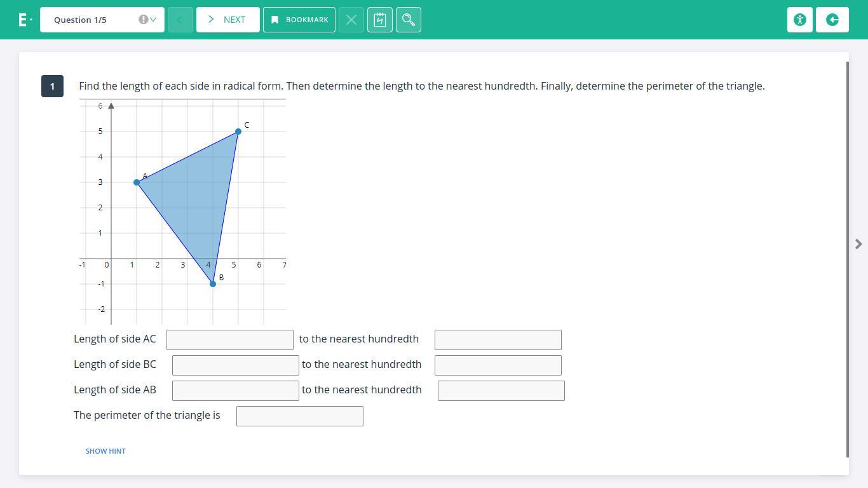The image size is (868, 488).
Task: Open accessibility options icon
Action: coord(800,20)
